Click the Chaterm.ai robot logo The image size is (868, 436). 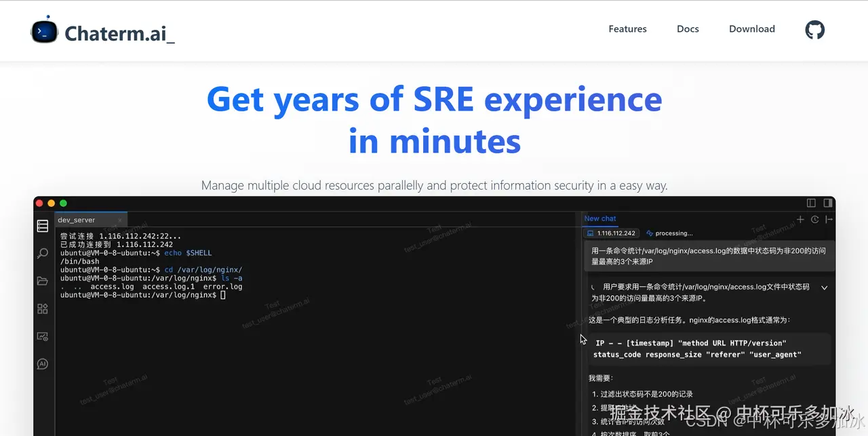[x=44, y=30]
